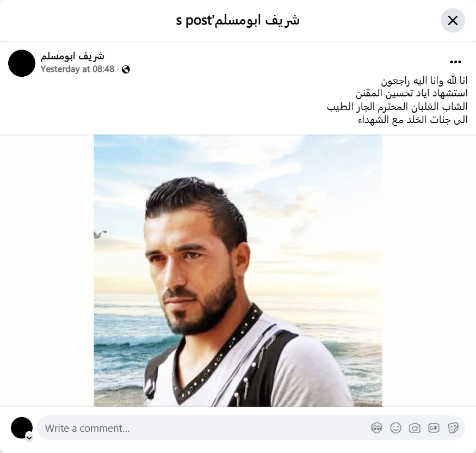Screen dimensions: 476x453
Task: Open the emoji picker in comment box
Action: pos(395,428)
